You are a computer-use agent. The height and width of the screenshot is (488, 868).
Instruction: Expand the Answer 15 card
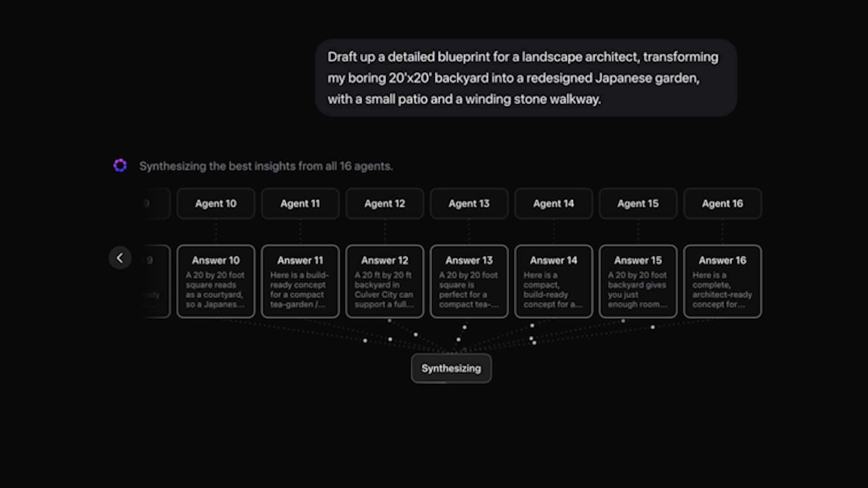tap(638, 282)
